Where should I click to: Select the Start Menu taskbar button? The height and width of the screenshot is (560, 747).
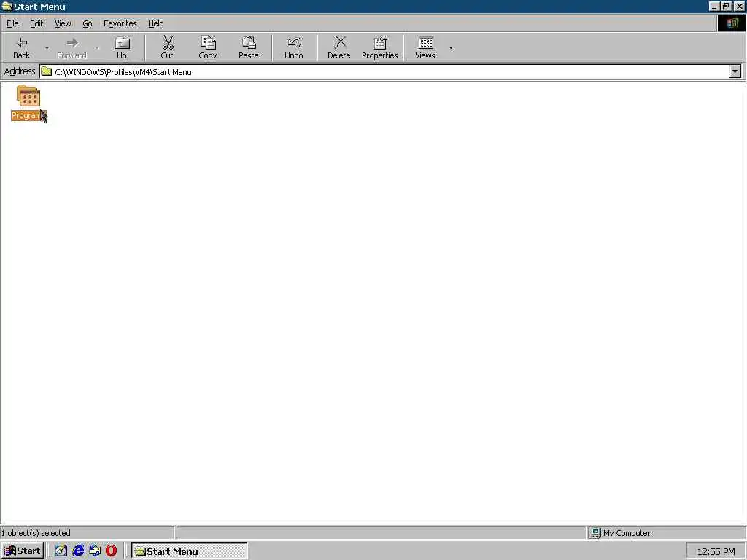point(190,551)
